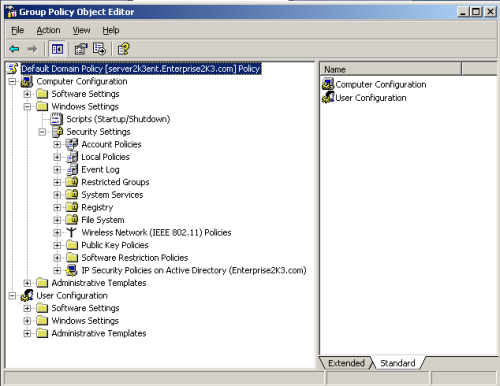Click the Scripts (Startup/Shutdown) icon
500x386 pixels.
[x=56, y=119]
